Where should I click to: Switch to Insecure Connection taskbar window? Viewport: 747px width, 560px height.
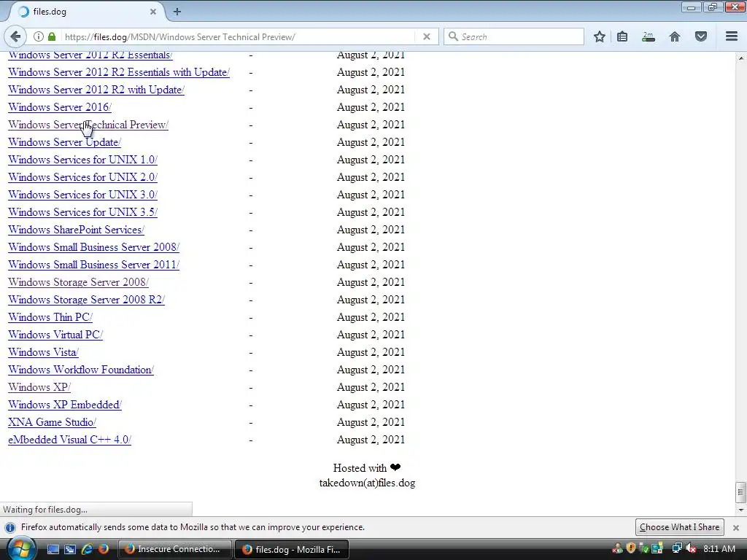174,549
